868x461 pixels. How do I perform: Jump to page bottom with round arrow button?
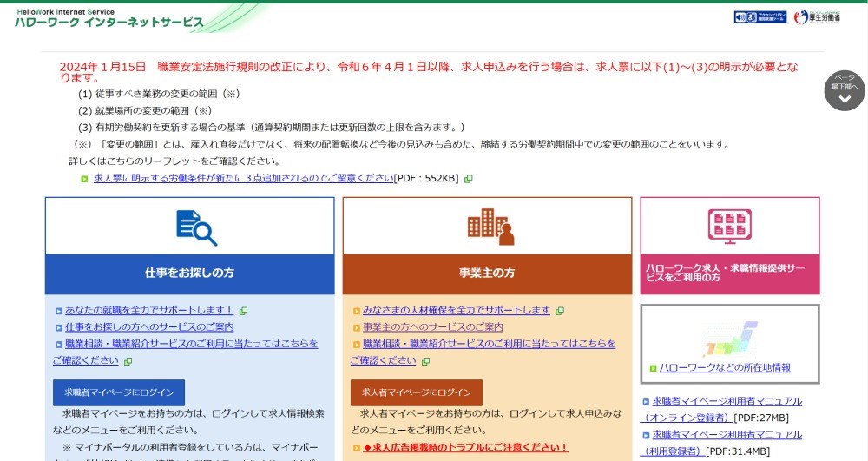[845, 91]
